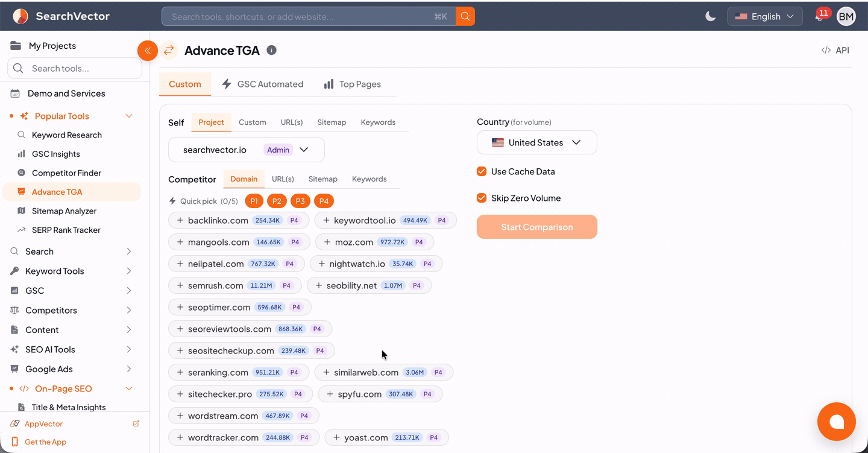Open the United States country dropdown
The width and height of the screenshot is (868, 453).
pos(537,142)
